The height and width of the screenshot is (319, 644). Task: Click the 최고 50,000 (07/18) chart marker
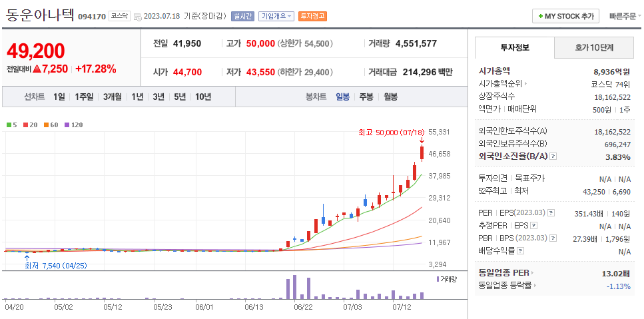click(392, 133)
